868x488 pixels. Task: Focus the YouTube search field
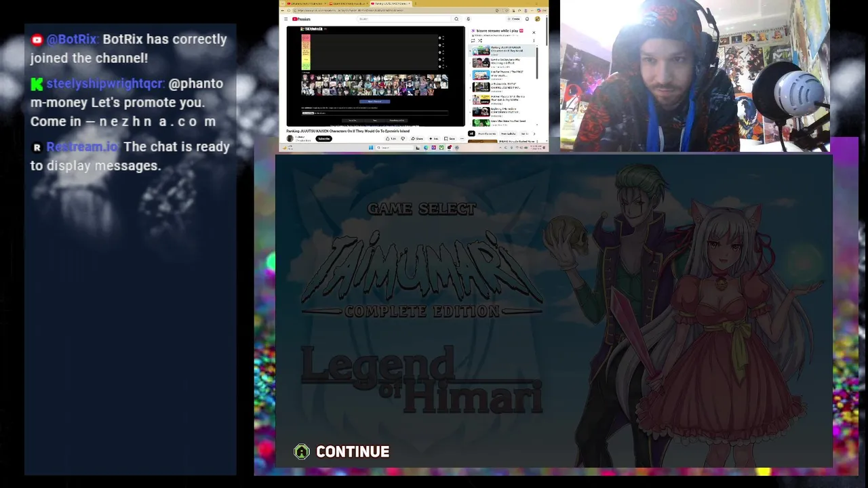(x=404, y=19)
